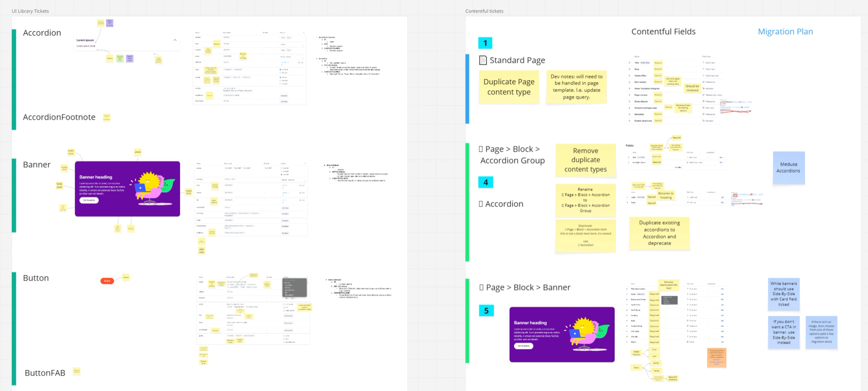Viewport: 868px width, 391px height.
Task: Select the Contentful tickets frame title
Action: (484, 11)
